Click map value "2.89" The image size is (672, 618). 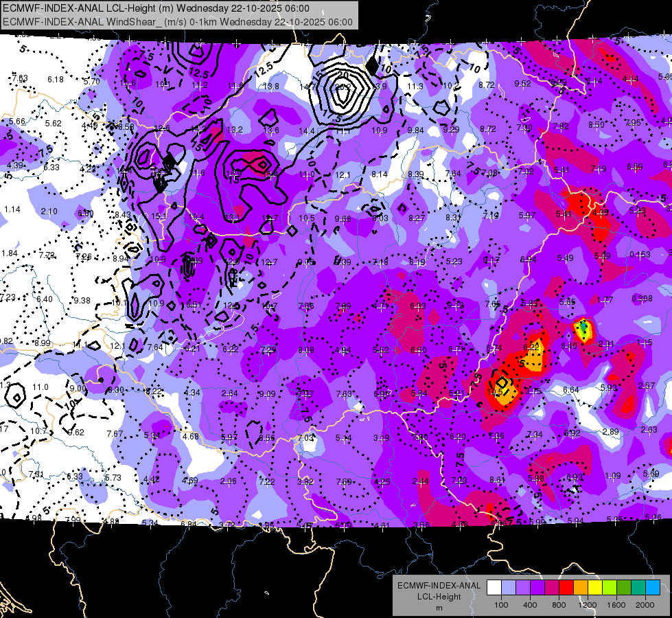pyautogui.click(x=610, y=431)
